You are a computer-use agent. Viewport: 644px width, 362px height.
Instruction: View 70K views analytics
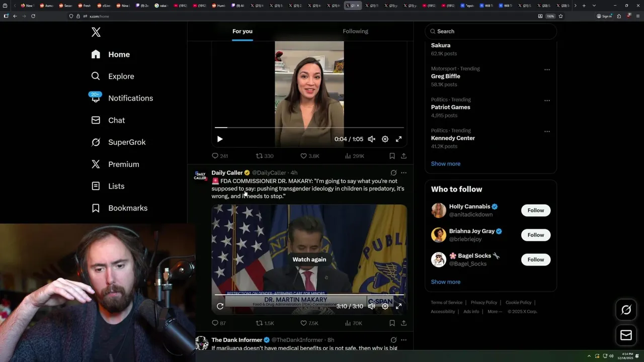(x=354, y=323)
